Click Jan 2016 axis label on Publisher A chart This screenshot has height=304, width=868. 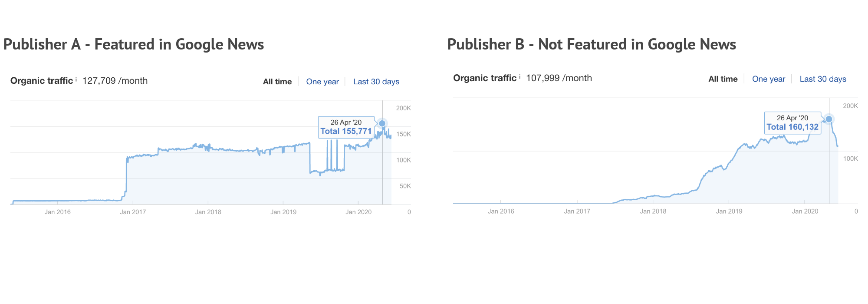point(58,212)
